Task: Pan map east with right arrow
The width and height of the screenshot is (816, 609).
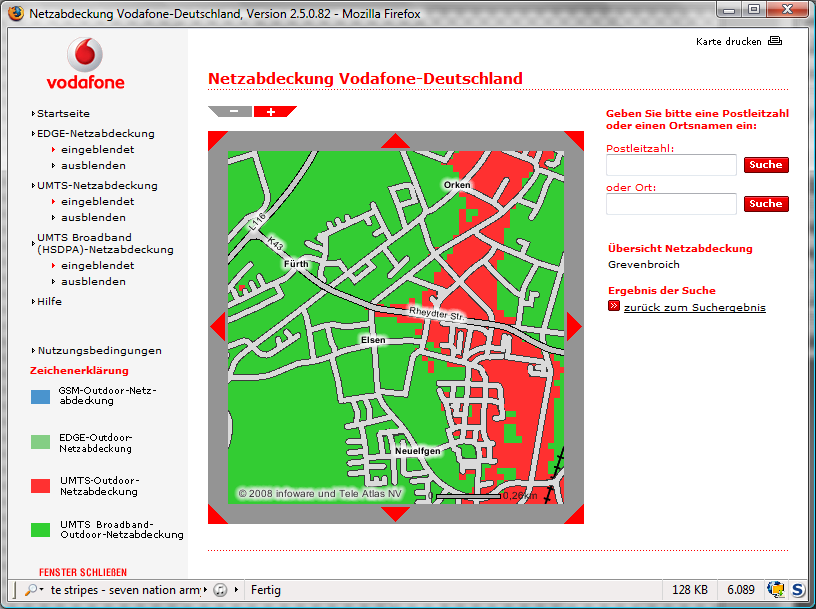Action: (x=573, y=327)
